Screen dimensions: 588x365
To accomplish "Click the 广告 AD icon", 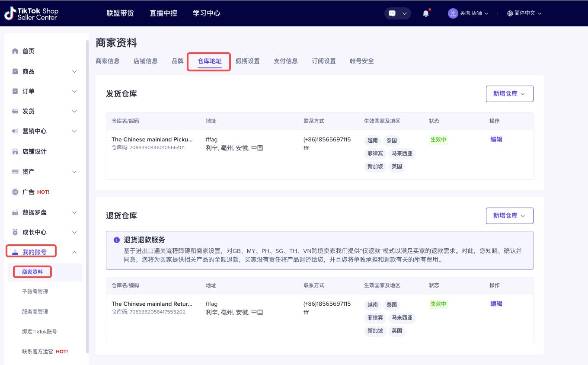I will coord(15,192).
